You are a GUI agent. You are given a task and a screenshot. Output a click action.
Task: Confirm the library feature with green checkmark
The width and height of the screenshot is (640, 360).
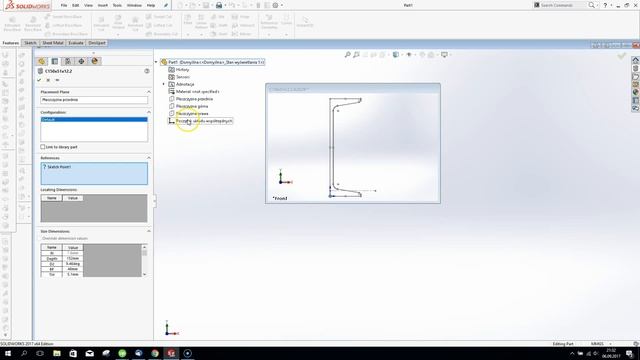pos(39,80)
